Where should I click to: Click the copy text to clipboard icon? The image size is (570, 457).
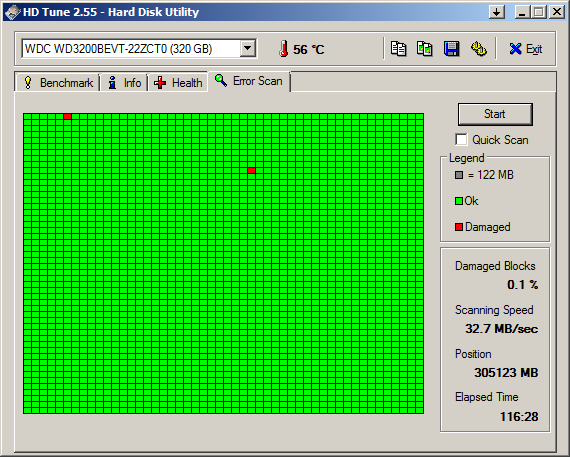tap(398, 48)
